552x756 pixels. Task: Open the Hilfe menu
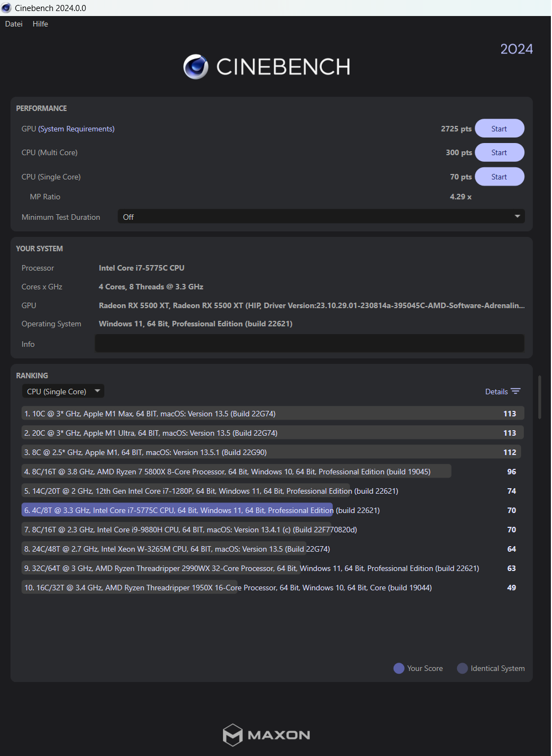click(40, 24)
